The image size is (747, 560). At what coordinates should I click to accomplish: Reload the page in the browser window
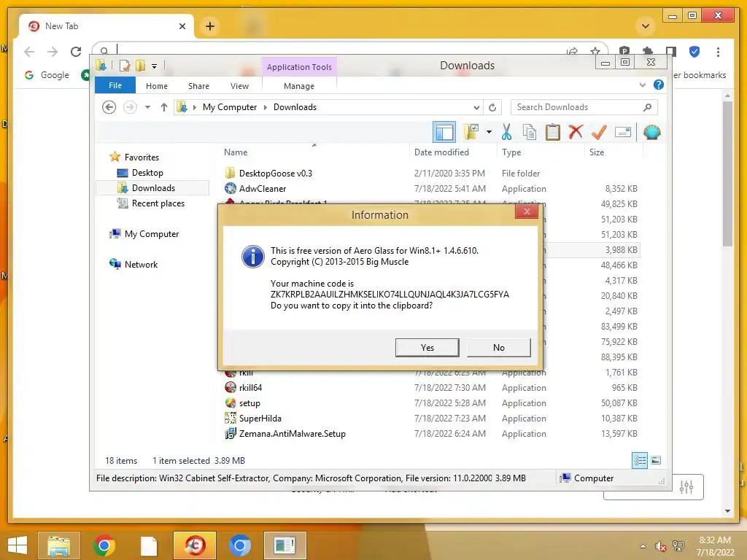point(76,52)
